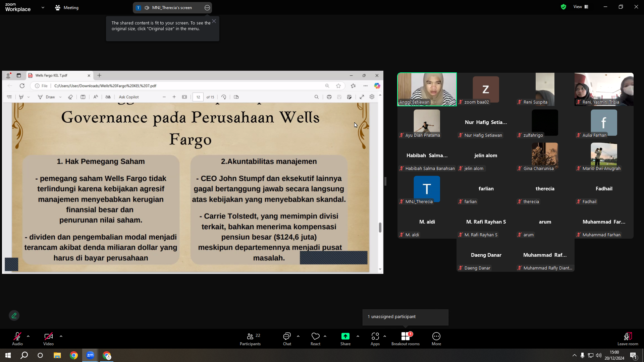Viewport: 644px width, 362px height.
Task: Open the Zoom Apps panel
Action: (375, 339)
